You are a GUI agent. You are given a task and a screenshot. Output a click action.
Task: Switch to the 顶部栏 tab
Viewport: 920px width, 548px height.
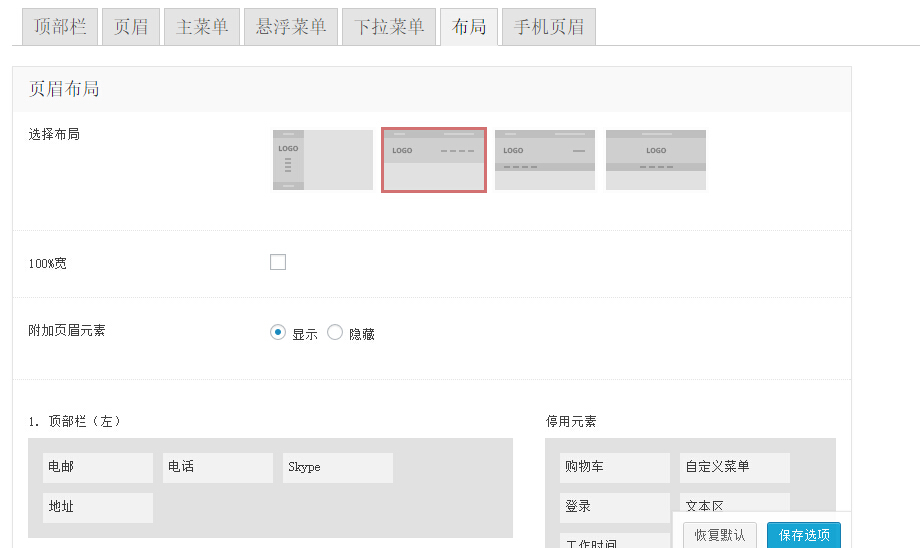point(60,27)
